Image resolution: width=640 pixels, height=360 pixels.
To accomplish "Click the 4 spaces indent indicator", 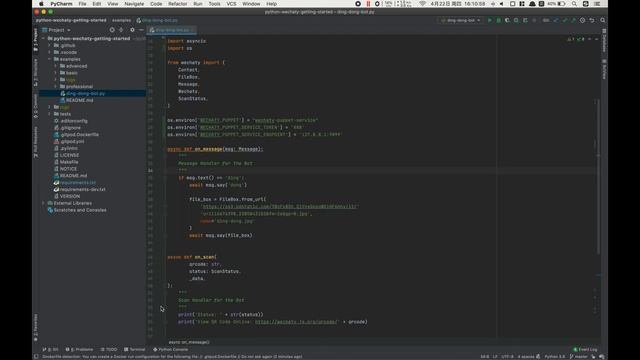I will 526,356.
